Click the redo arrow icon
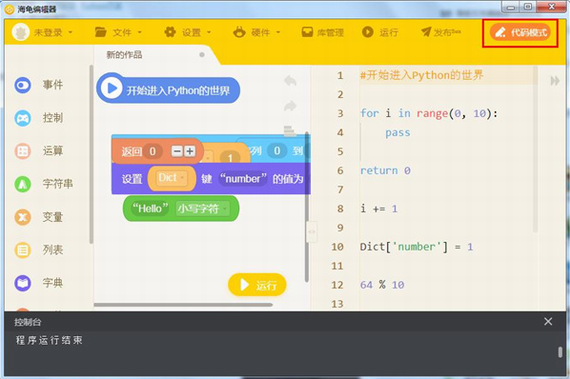This screenshot has width=570, height=379. click(290, 106)
